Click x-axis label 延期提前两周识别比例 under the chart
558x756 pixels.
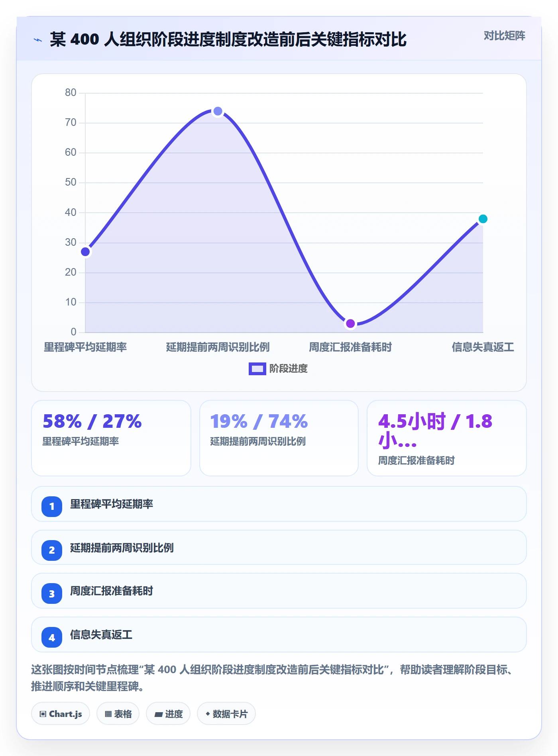click(x=218, y=347)
